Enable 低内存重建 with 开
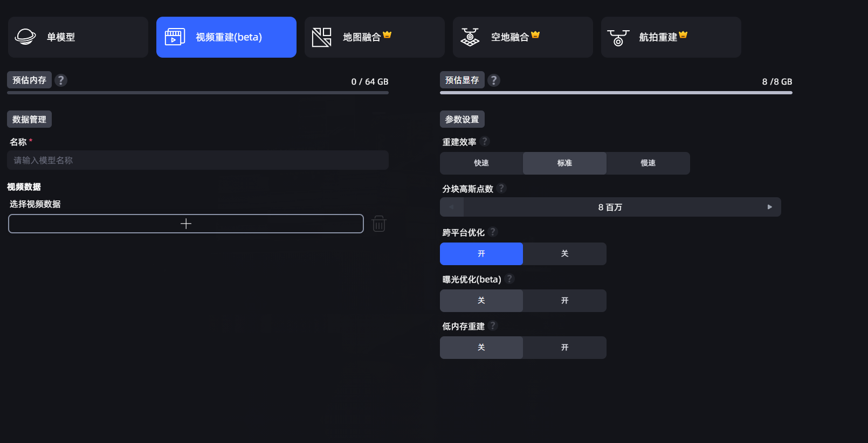Image resolution: width=868 pixels, height=443 pixels. coord(564,348)
